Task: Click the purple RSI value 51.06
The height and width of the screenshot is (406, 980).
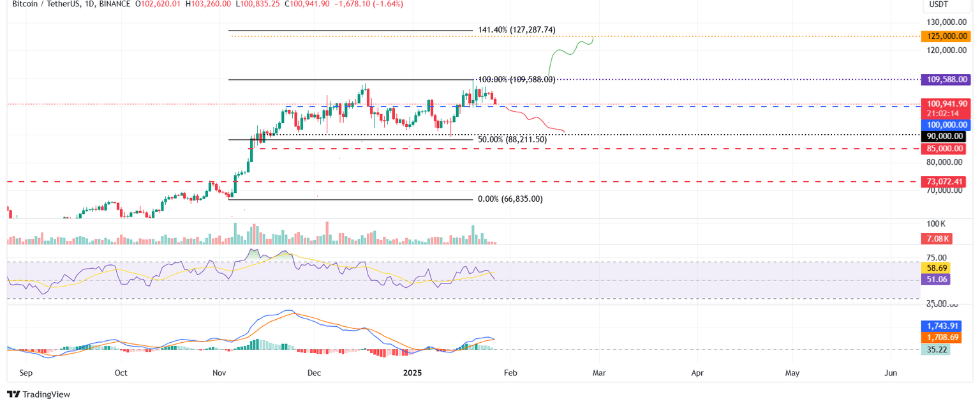Action: (x=936, y=279)
